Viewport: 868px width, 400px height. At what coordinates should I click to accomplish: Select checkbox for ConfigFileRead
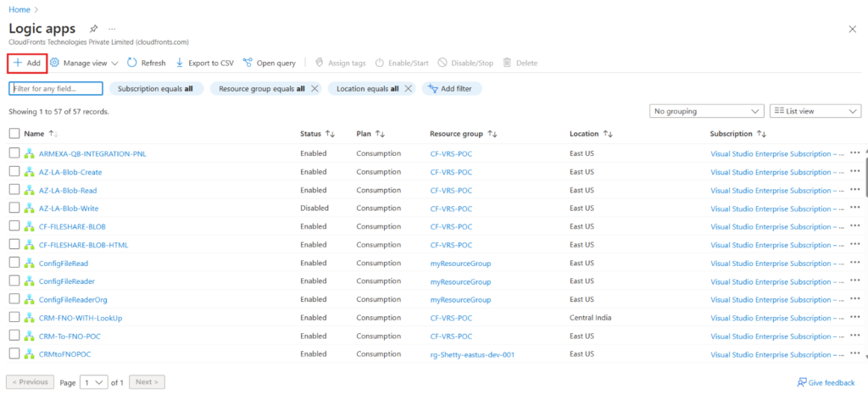click(x=14, y=263)
